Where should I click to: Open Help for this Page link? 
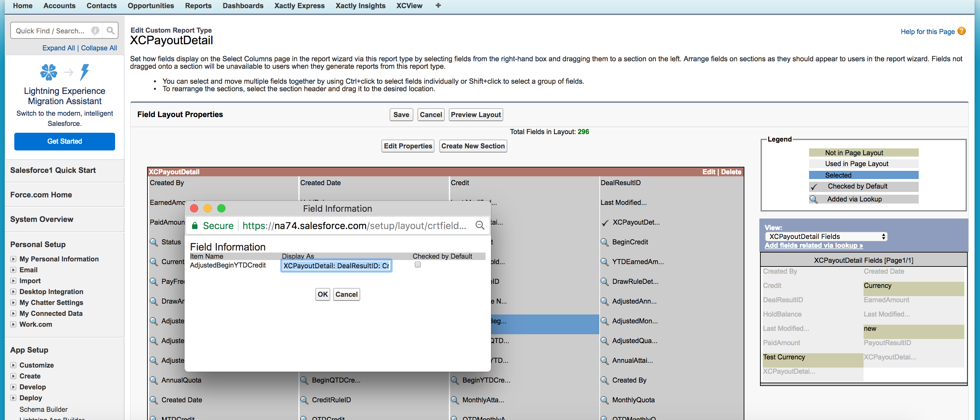928,32
